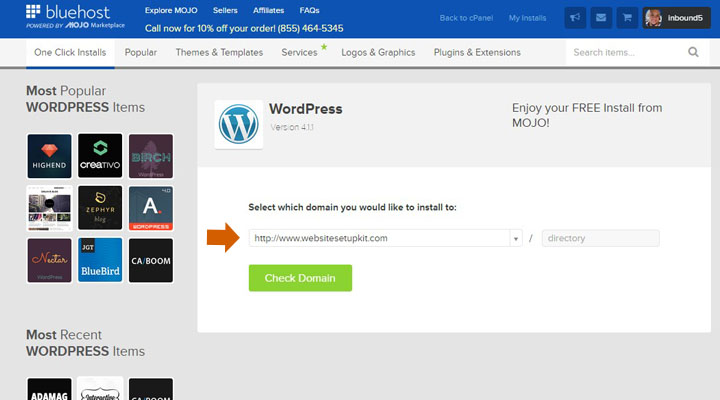This screenshot has height=400, width=720.
Task: Open the Nectar theme thumbnail
Action: click(x=49, y=260)
